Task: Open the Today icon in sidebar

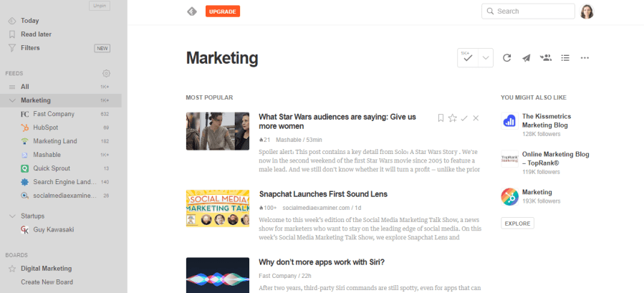Action: pos(12,21)
